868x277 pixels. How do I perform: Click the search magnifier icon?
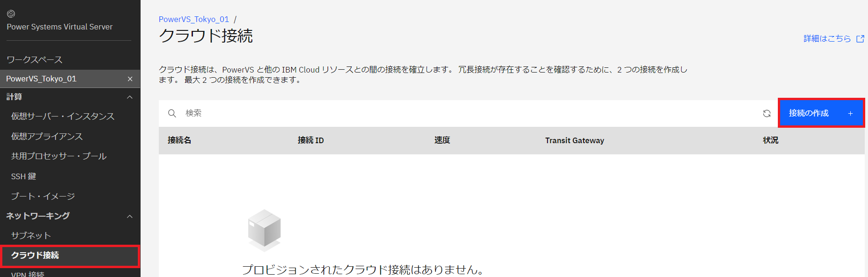(x=172, y=113)
